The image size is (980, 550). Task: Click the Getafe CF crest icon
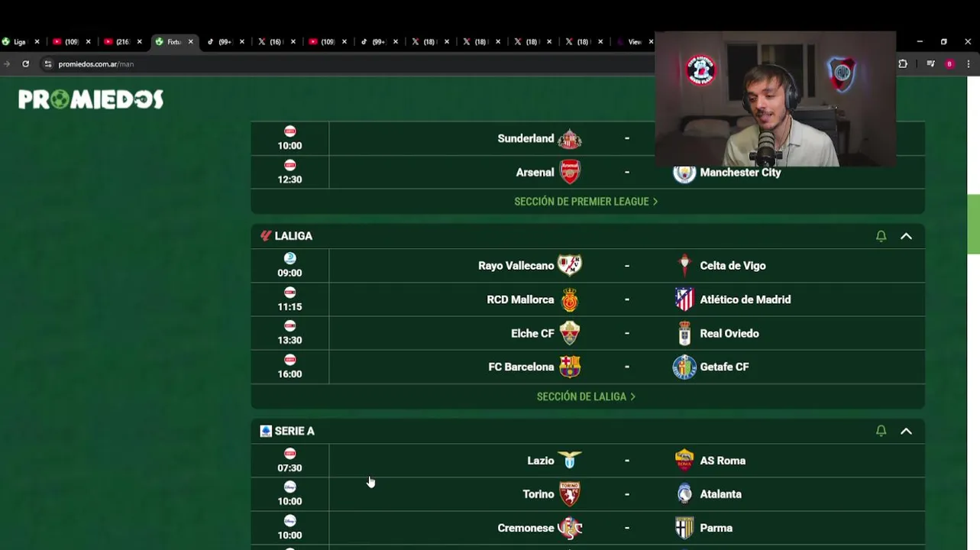(x=684, y=367)
